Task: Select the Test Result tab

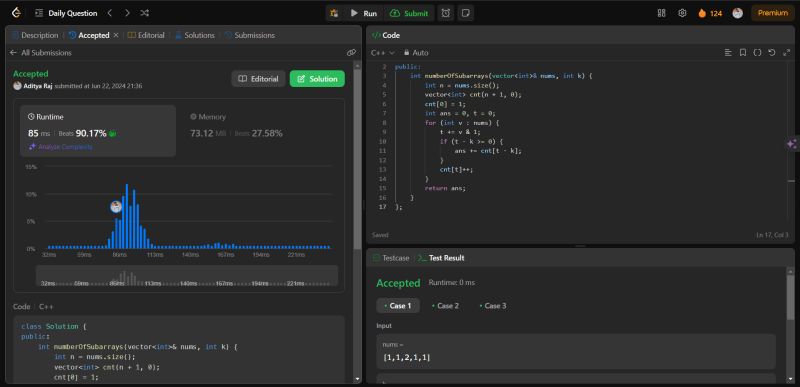Action: point(441,258)
